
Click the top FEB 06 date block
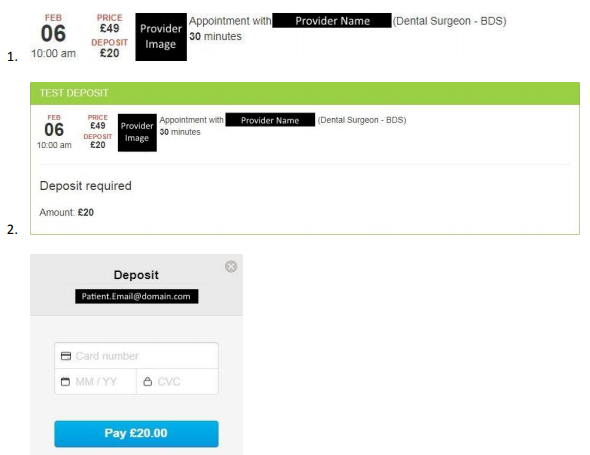point(53,37)
